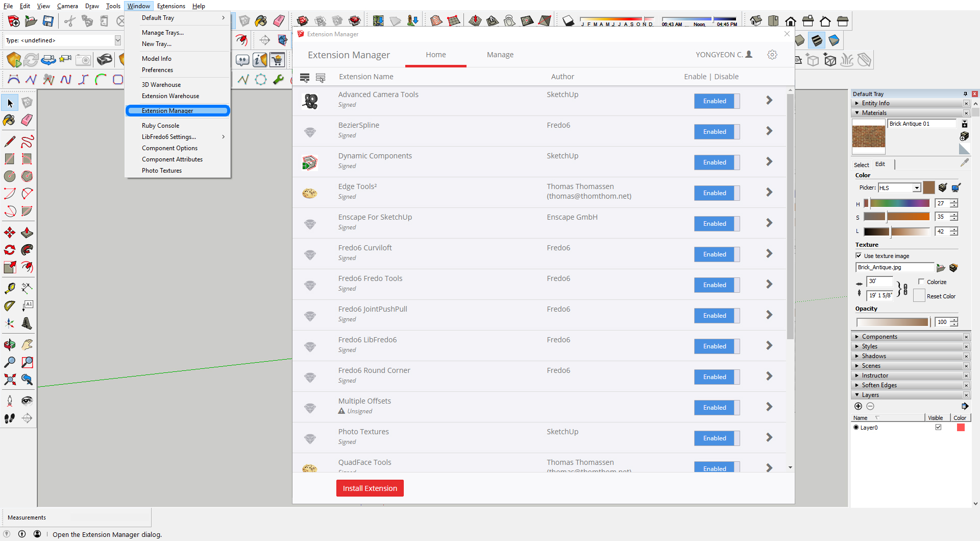Select the Freehand squiggle tool

pos(27,142)
